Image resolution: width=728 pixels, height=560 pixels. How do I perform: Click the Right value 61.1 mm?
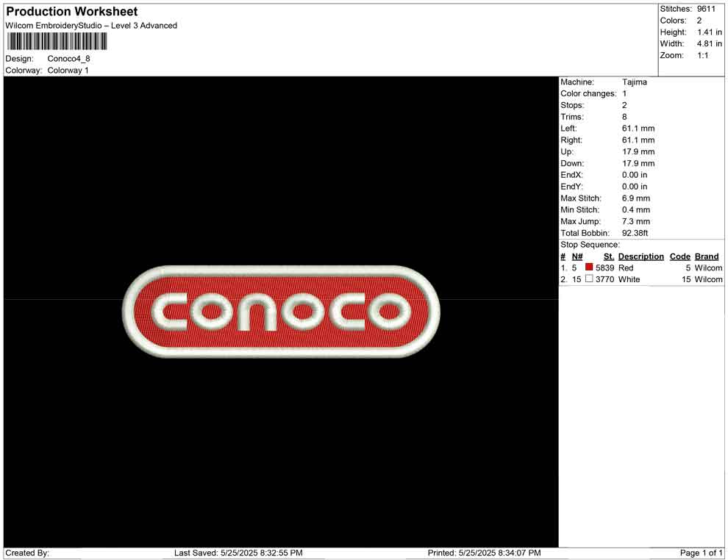[638, 140]
